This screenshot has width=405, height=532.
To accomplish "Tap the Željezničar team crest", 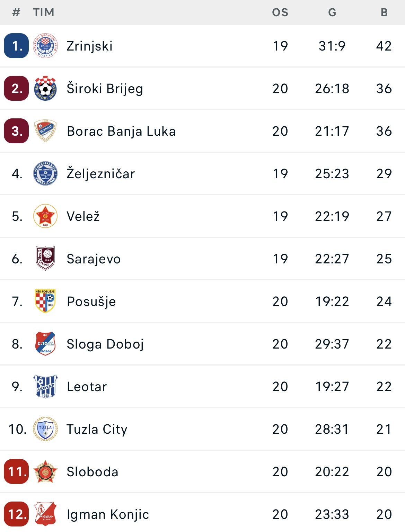I will [45, 173].
